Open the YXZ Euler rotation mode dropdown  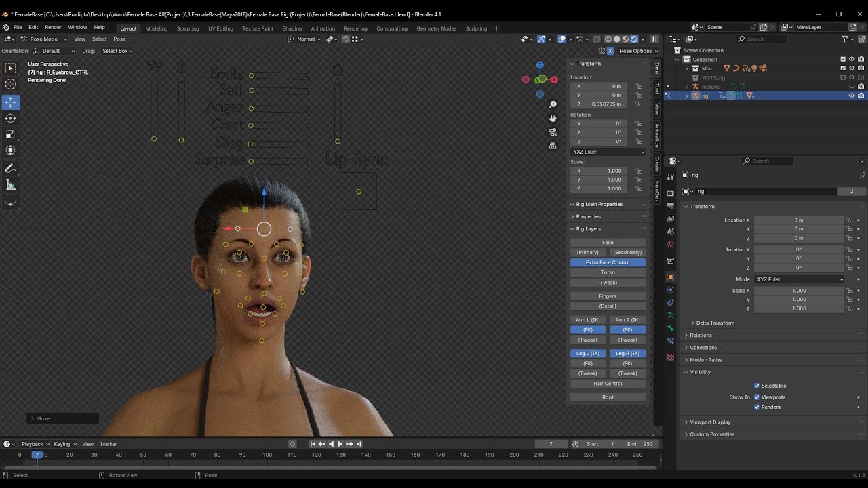pyautogui.click(x=608, y=152)
